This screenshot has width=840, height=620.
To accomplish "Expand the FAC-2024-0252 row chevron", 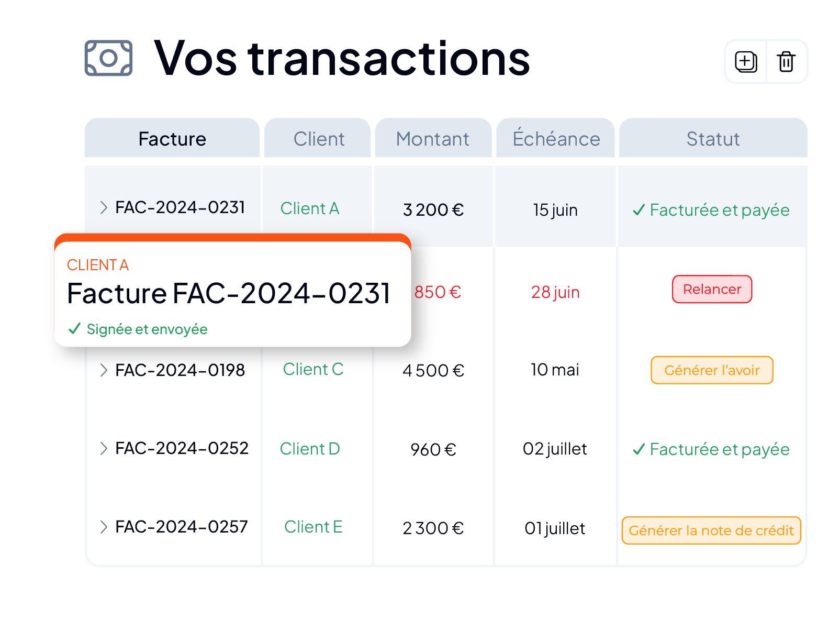I will (104, 448).
